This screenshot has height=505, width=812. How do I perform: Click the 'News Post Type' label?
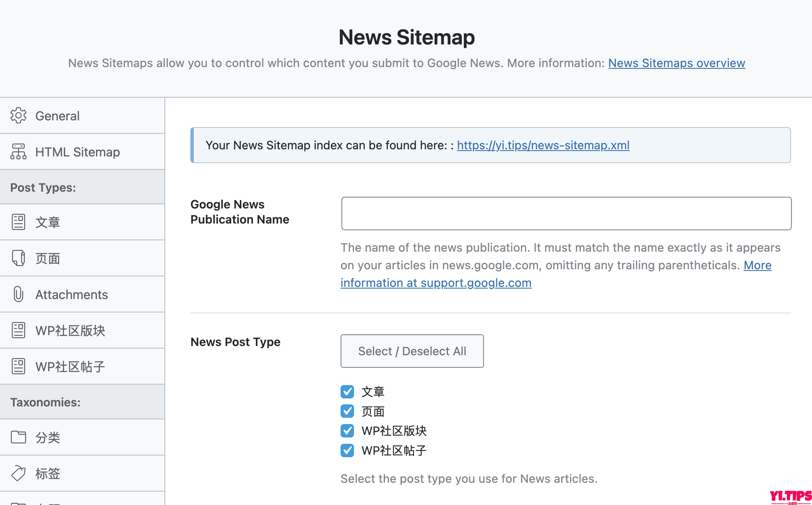[235, 342]
